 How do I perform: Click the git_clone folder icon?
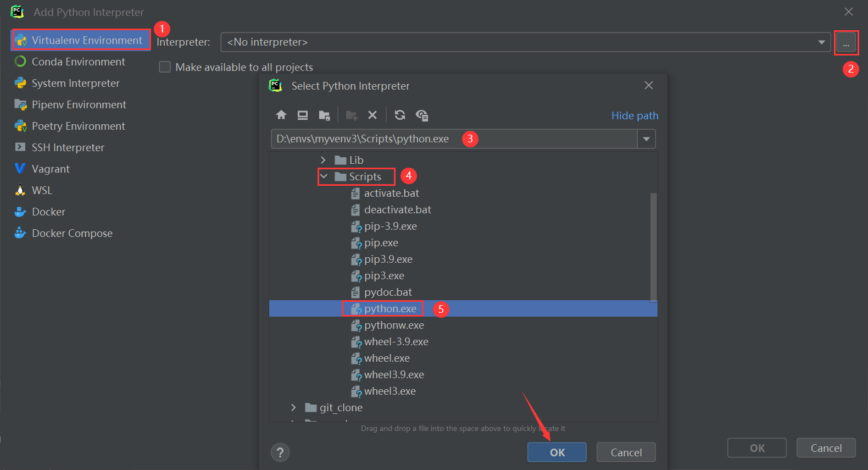[x=311, y=407]
